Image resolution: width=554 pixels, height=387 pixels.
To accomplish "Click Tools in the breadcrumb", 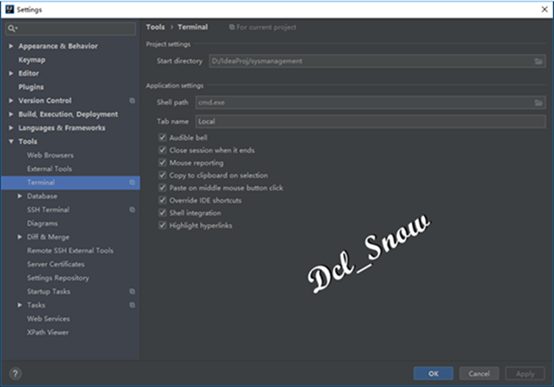I will coord(155,27).
